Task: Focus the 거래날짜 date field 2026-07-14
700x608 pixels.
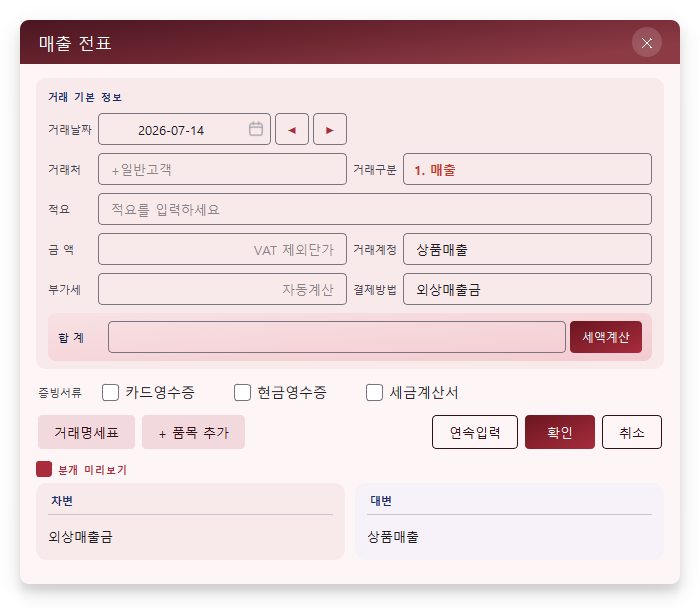Action: 184,129
